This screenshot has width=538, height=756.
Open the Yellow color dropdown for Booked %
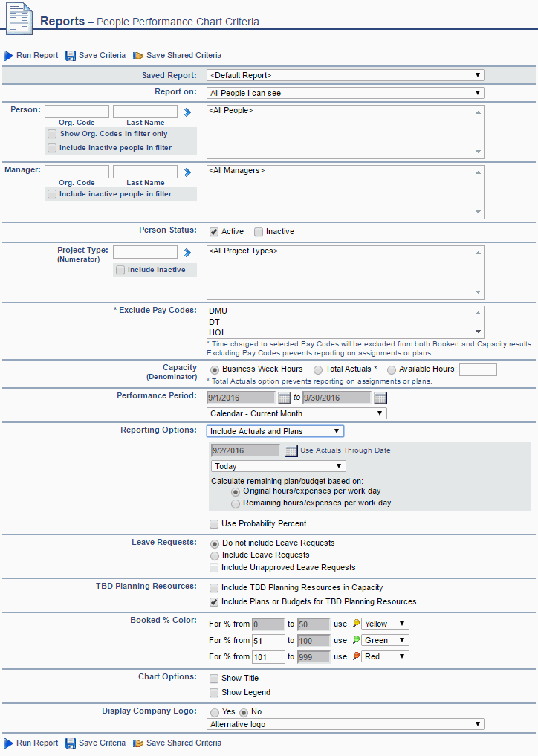[384, 624]
